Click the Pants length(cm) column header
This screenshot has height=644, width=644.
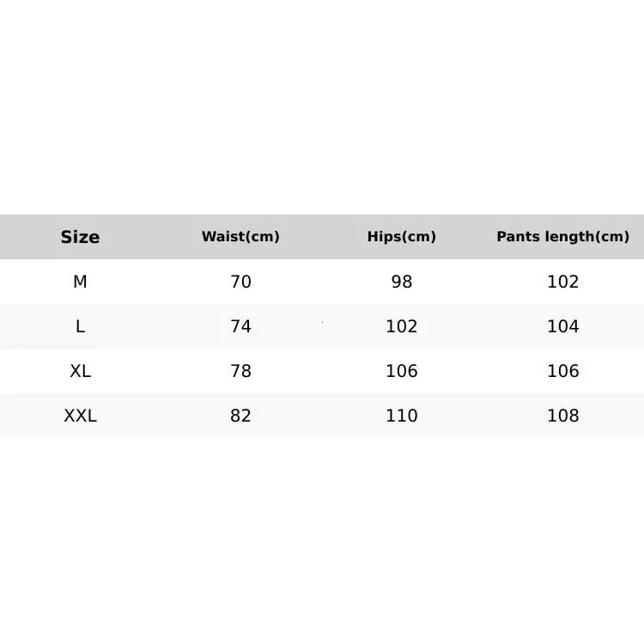562,237
